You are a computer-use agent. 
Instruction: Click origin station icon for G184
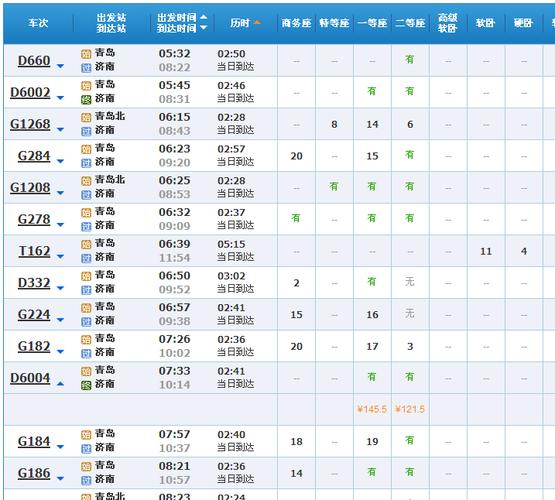(x=86, y=435)
